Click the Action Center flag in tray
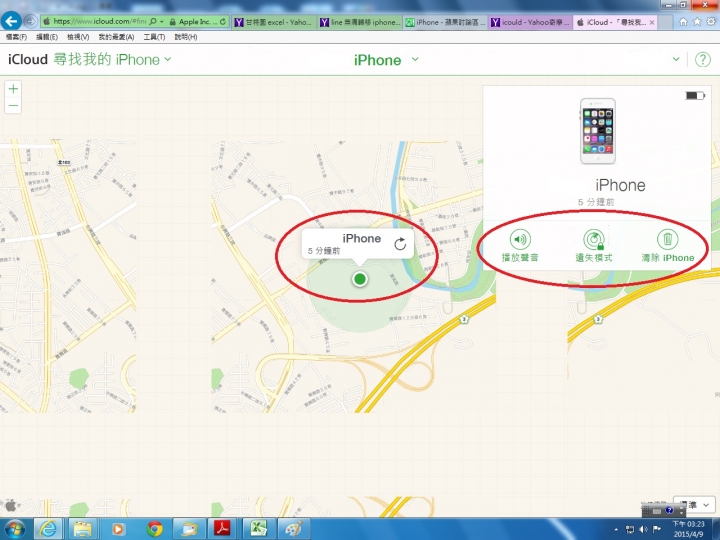Screen dimensions: 720x540 tap(657, 529)
